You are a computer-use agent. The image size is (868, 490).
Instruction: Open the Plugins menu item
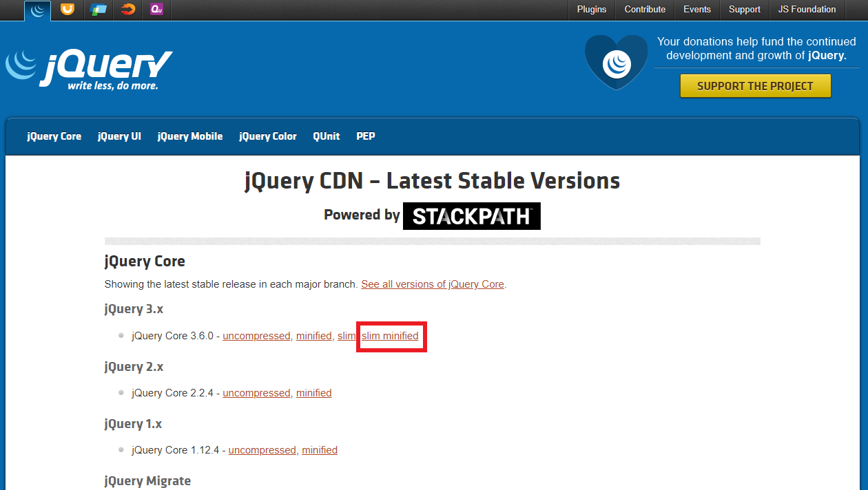pyautogui.click(x=592, y=10)
